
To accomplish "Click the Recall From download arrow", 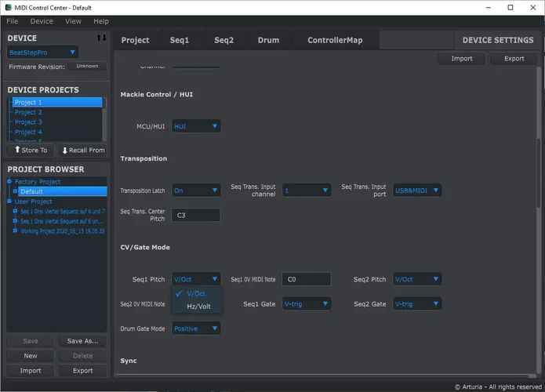I will point(65,150).
